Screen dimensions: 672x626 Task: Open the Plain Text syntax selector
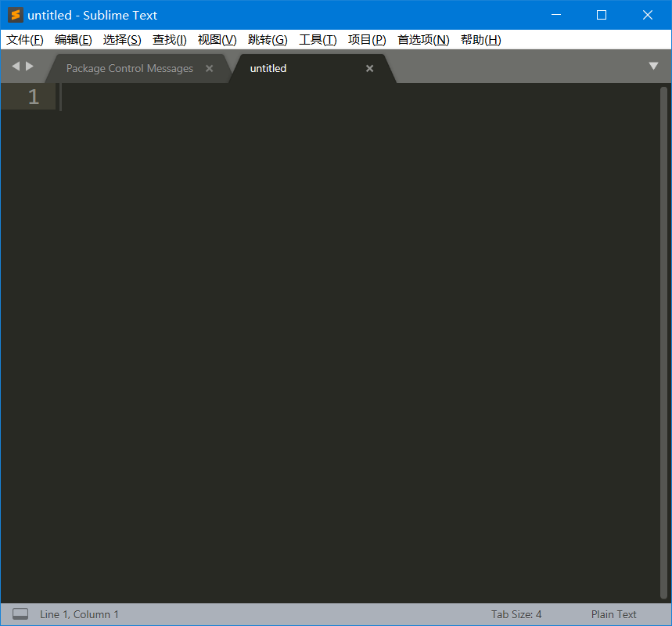613,614
